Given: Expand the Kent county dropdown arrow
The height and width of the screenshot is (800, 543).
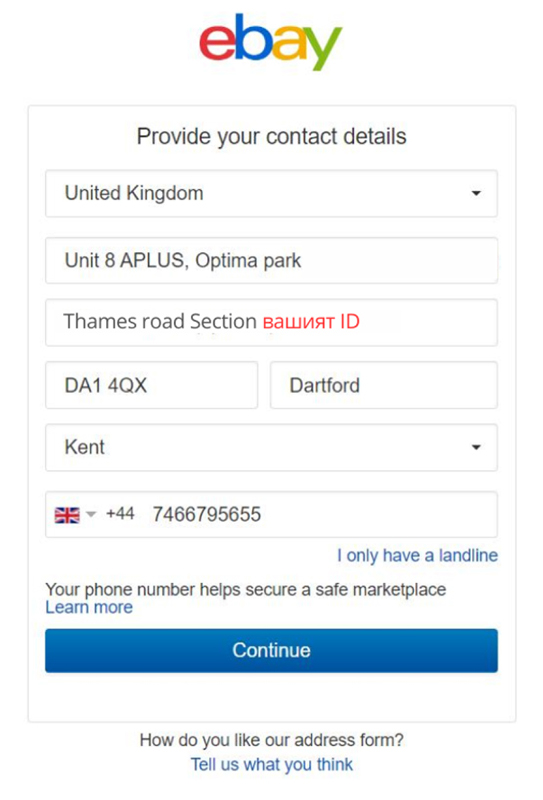Looking at the screenshot, I should (476, 447).
